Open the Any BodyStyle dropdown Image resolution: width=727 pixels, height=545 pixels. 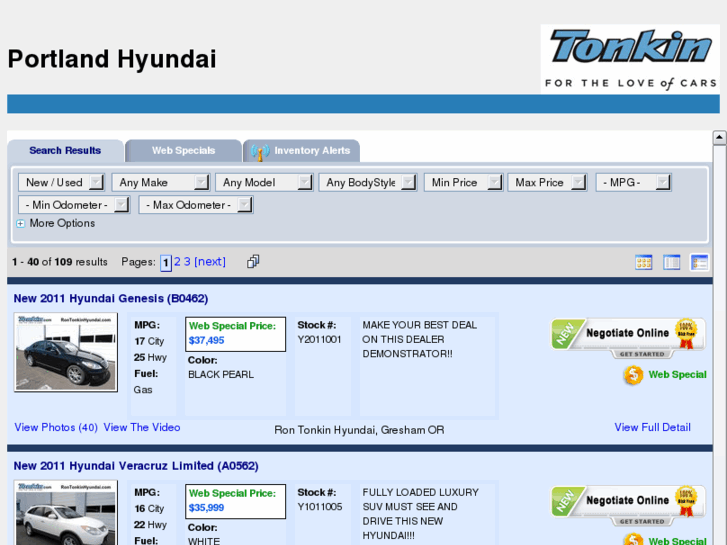coord(368,182)
